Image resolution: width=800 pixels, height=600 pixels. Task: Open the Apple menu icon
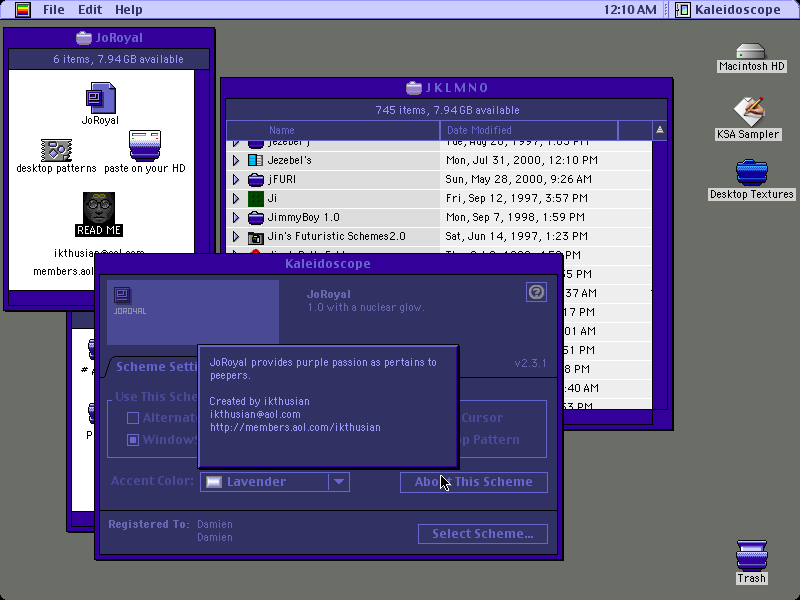[22, 9]
